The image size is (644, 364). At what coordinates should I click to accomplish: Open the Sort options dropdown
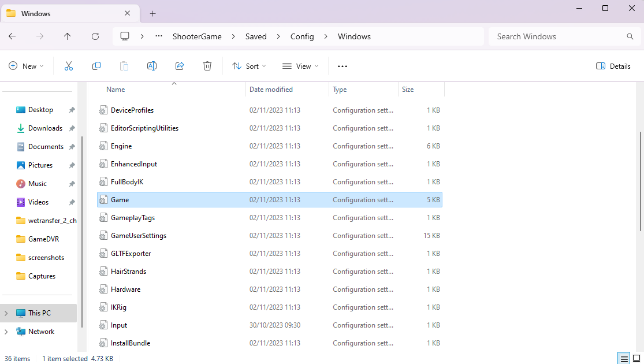[x=248, y=66]
